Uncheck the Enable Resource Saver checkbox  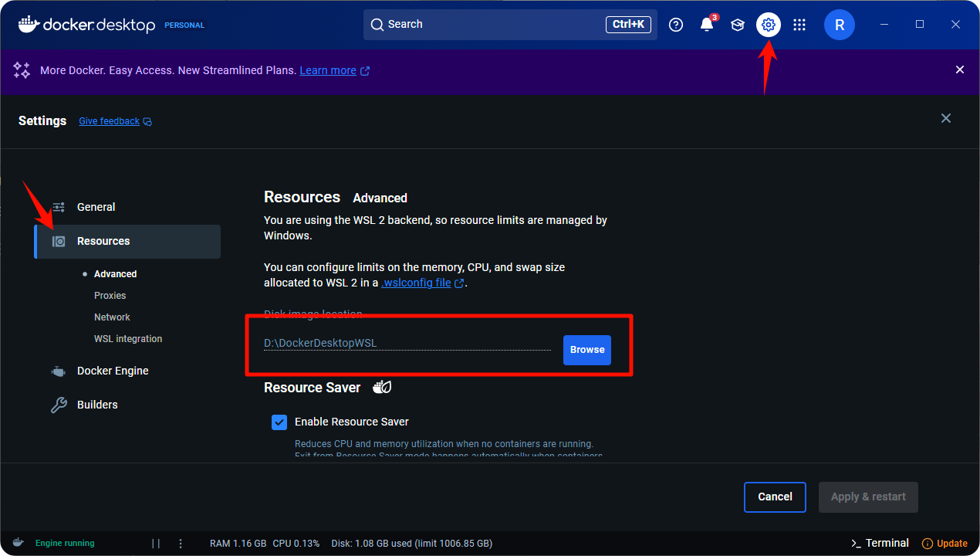point(279,422)
